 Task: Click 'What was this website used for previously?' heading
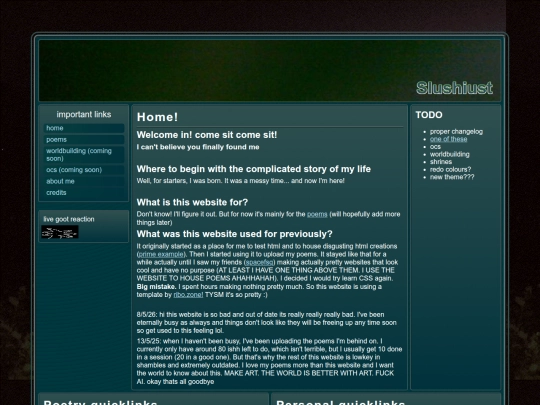[235, 234]
